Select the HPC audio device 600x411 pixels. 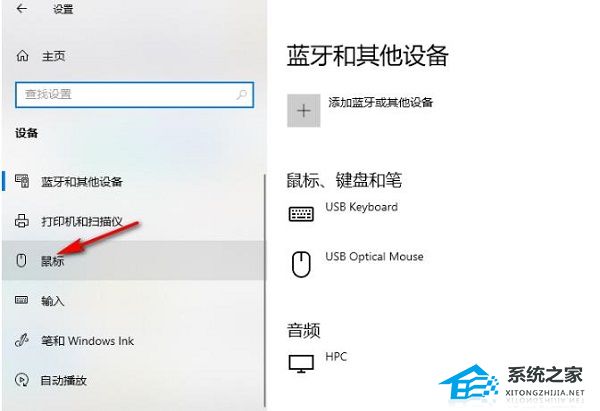coord(318,361)
